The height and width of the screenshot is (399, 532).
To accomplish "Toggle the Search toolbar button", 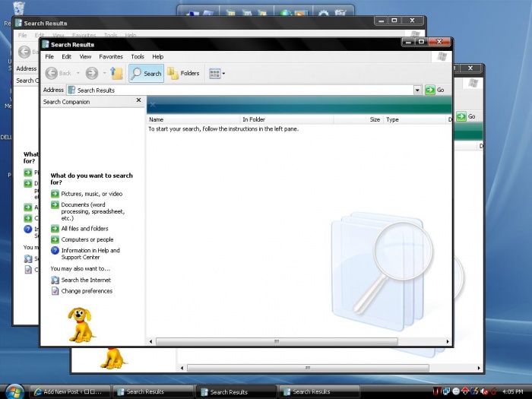I will pos(146,73).
